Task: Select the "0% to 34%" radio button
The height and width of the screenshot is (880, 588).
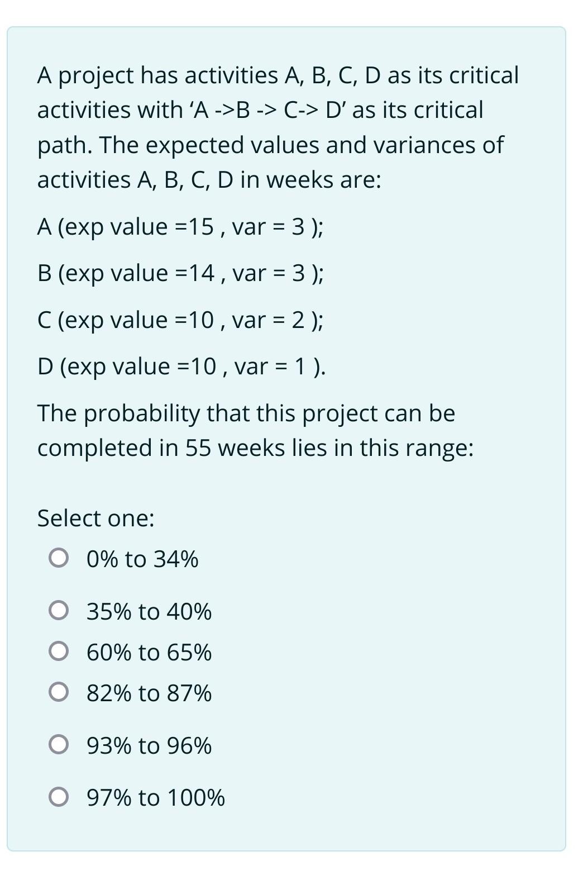Action: tap(60, 558)
